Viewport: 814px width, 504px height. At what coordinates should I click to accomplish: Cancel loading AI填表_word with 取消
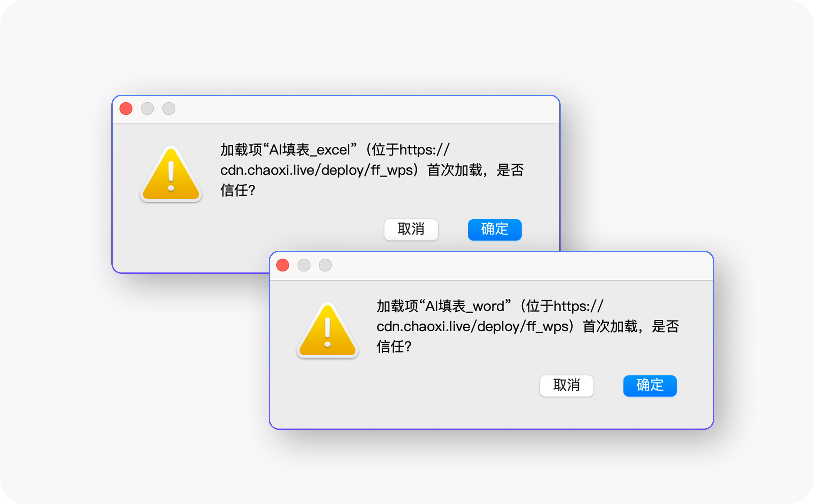[566, 386]
